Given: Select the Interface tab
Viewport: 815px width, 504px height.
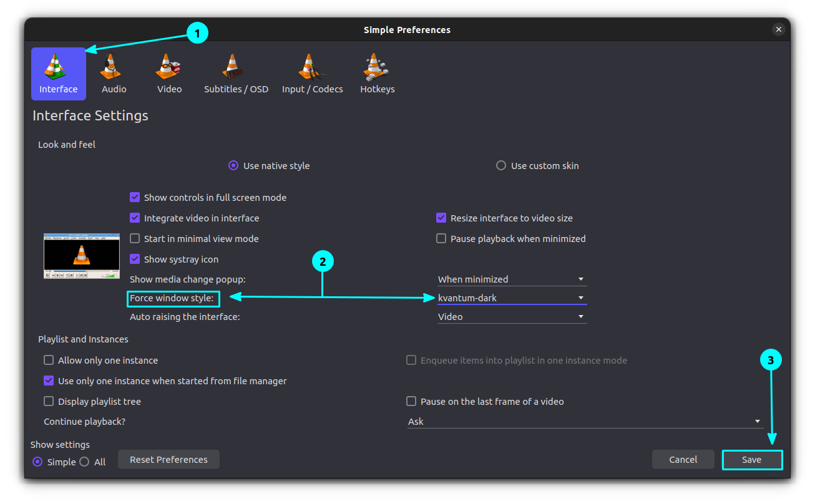Looking at the screenshot, I should coord(58,74).
